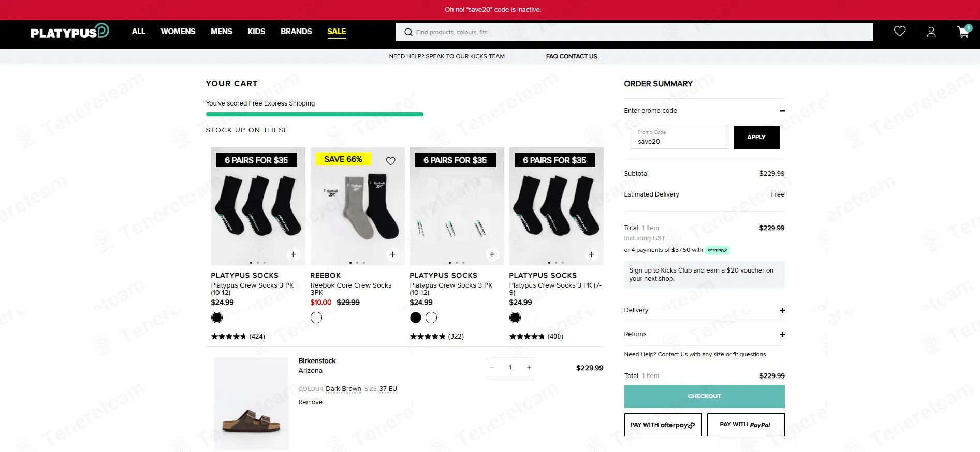Click the search magnifier icon

click(408, 32)
